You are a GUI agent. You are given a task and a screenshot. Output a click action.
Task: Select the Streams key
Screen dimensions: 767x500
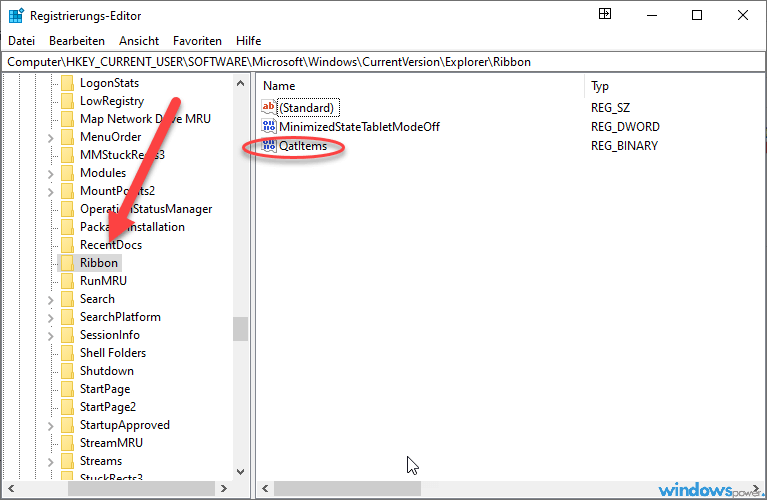click(101, 461)
